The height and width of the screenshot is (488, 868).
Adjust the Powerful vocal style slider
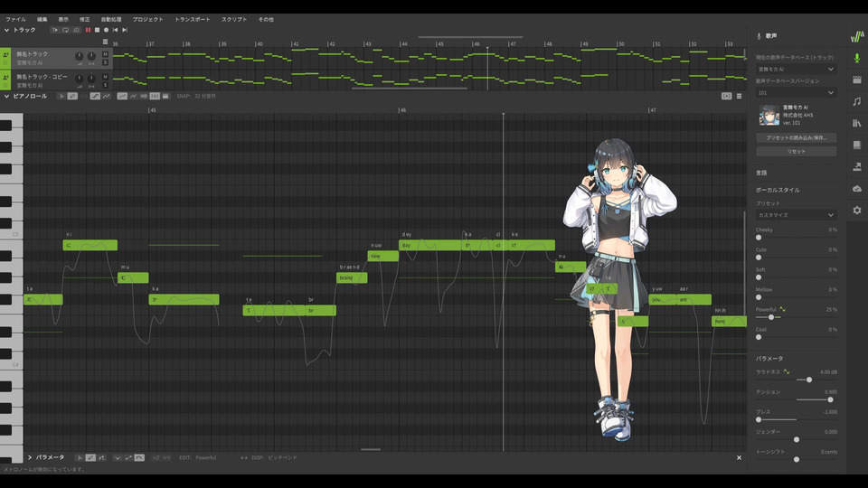point(771,317)
